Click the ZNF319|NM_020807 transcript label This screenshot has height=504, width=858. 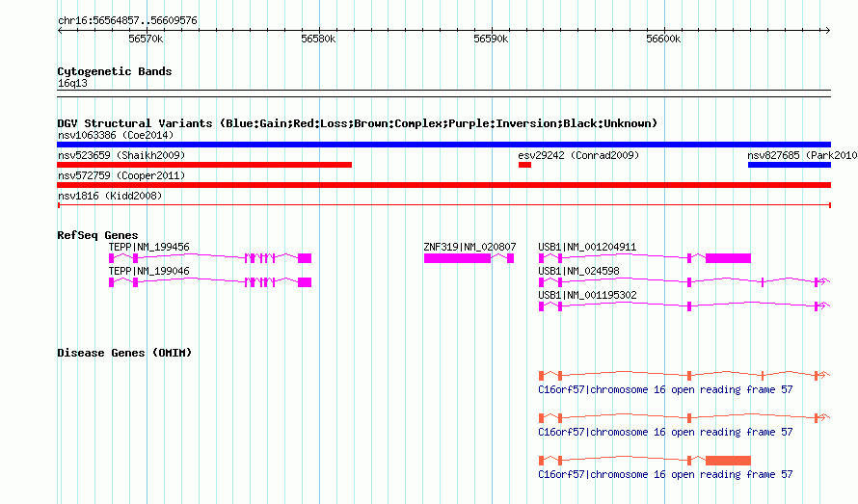[469, 247]
